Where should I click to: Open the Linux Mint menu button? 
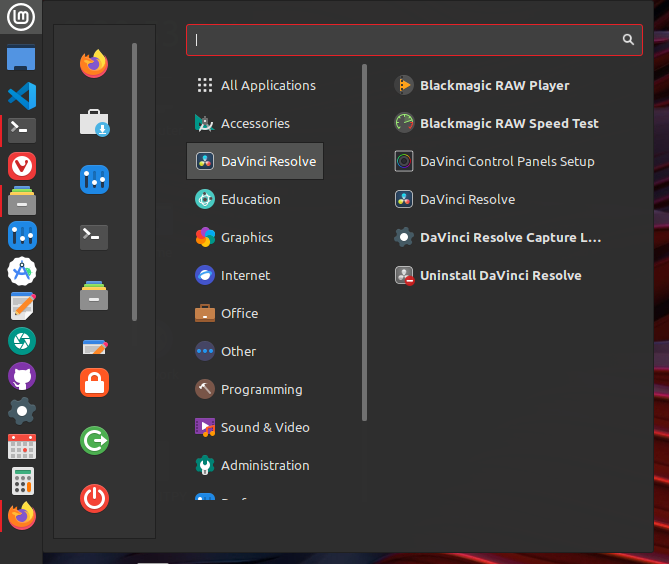point(21,17)
